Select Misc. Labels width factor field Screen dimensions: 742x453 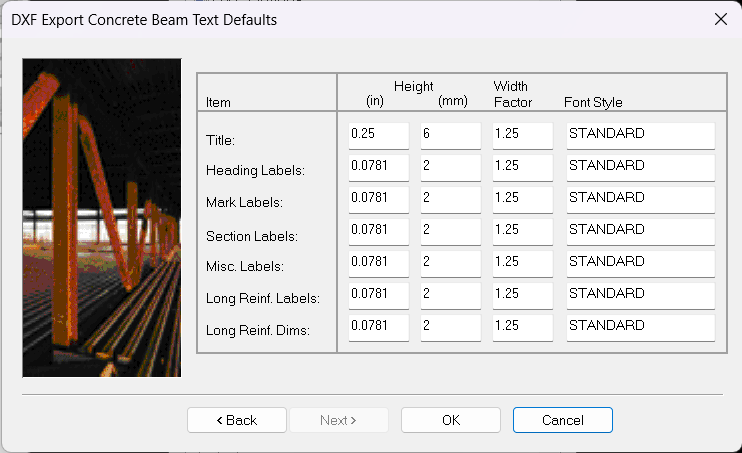[x=522, y=262]
